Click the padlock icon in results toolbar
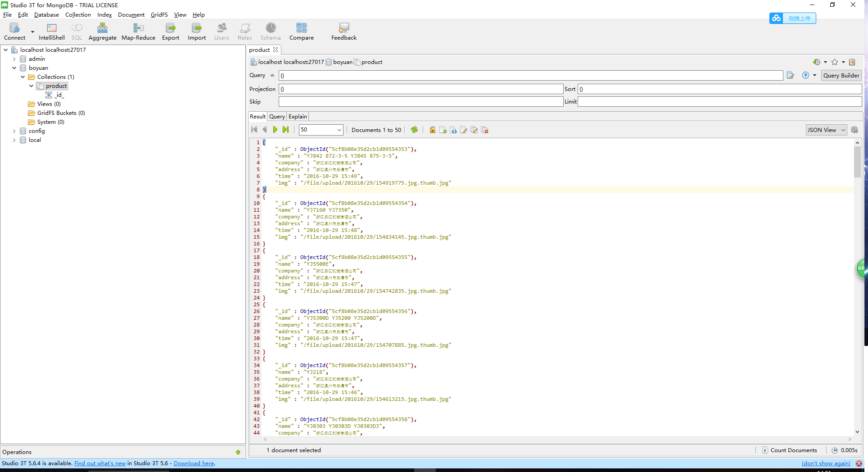Screen dimensions: 868x472 [432, 130]
